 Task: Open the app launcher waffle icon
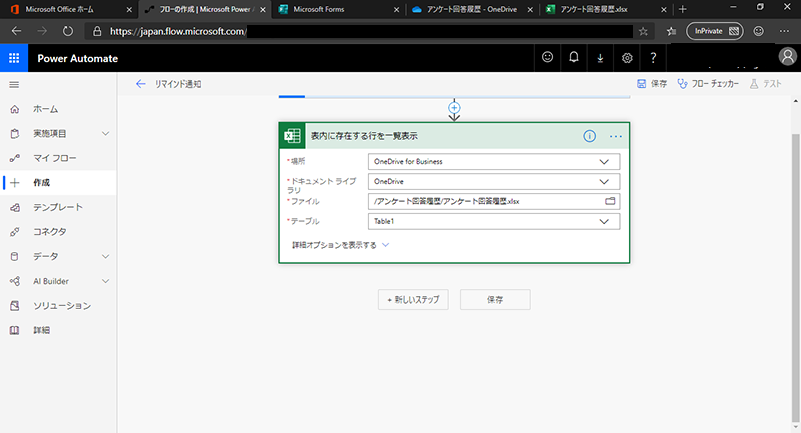point(14,58)
